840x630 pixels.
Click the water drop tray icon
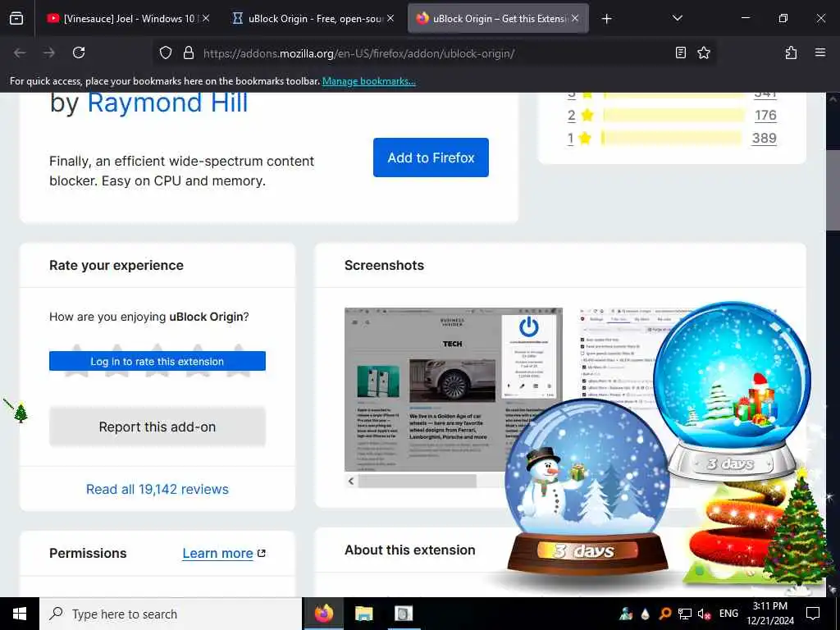point(645,614)
